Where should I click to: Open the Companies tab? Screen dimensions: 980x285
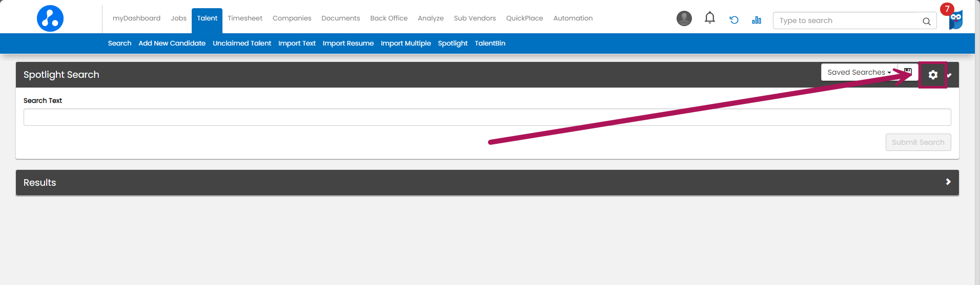[x=292, y=18]
